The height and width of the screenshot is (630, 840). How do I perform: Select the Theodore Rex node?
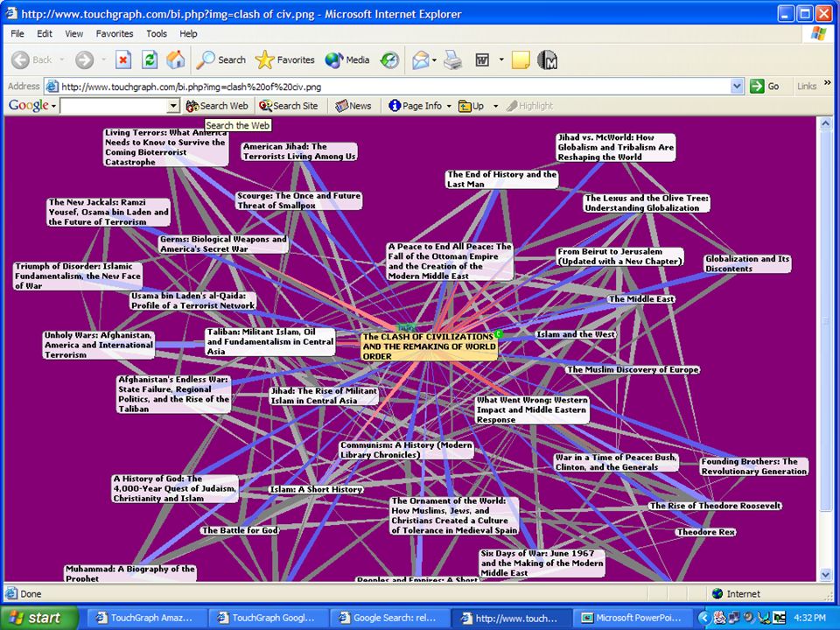[705, 532]
